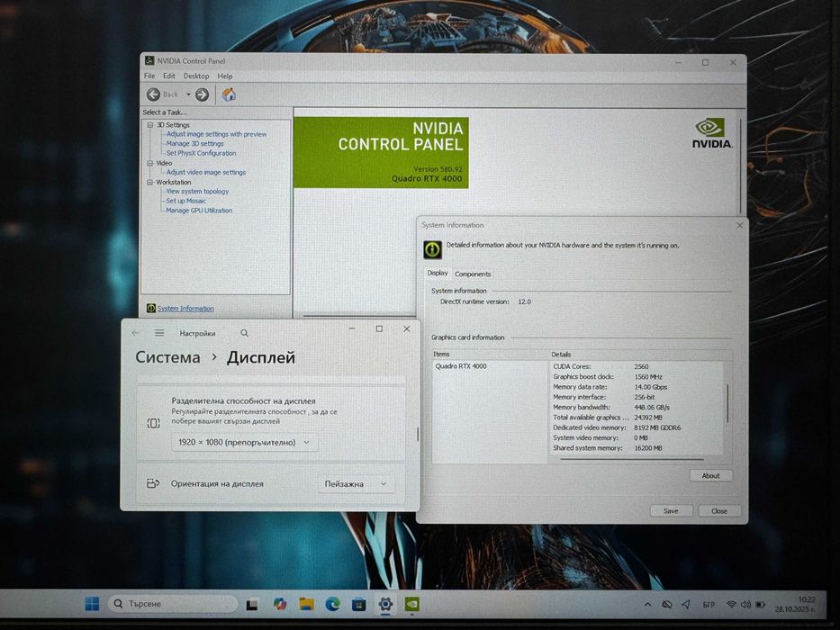Open File Explorer from taskbar
840x630 pixels.
[306, 604]
